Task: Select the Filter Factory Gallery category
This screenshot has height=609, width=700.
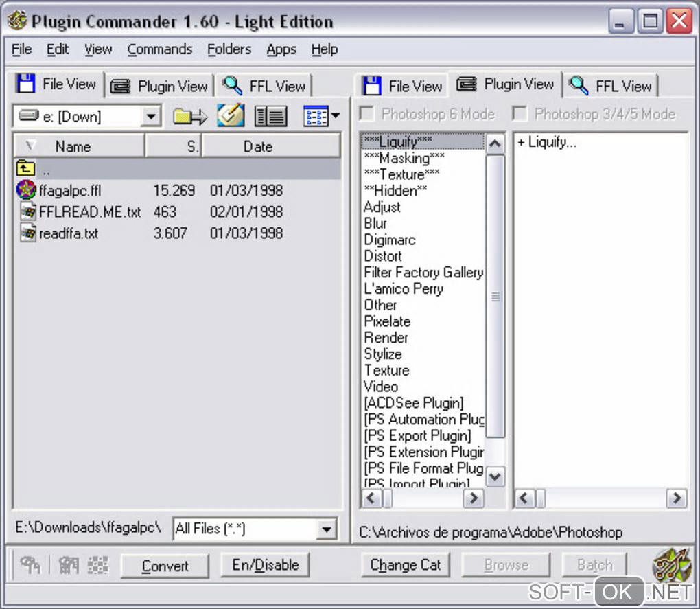Action: [422, 273]
